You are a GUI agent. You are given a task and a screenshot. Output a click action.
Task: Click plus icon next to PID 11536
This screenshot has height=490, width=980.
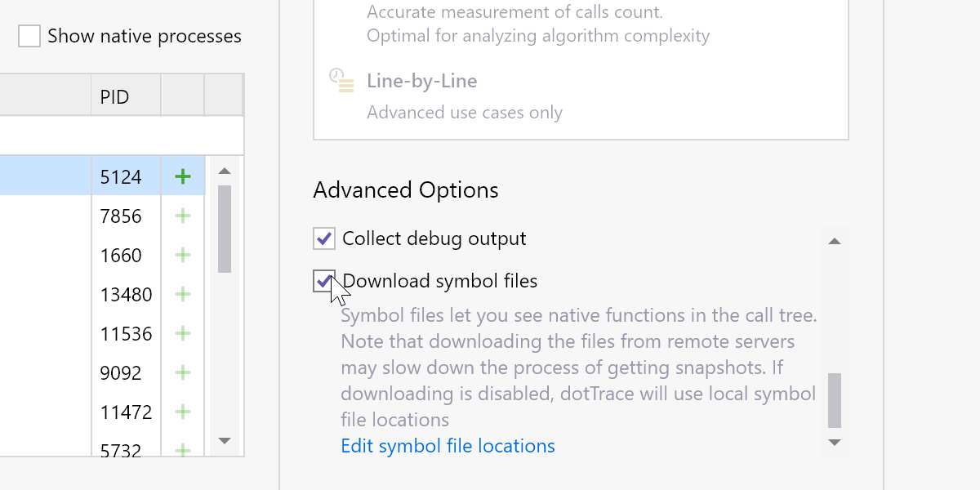[183, 333]
